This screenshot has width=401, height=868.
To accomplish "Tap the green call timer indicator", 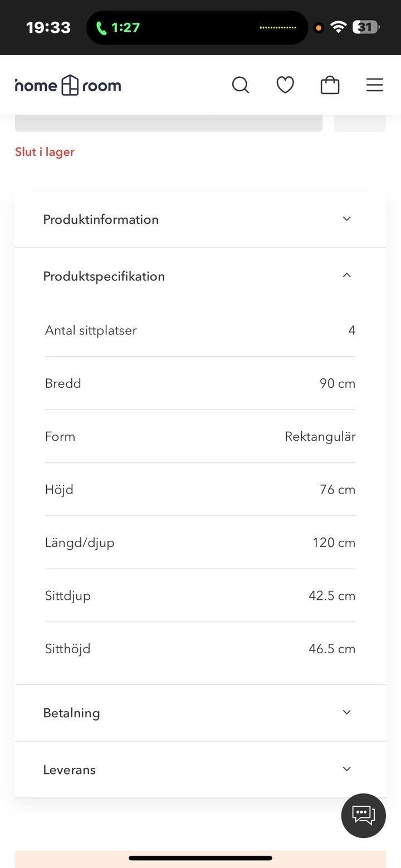I will point(118,27).
